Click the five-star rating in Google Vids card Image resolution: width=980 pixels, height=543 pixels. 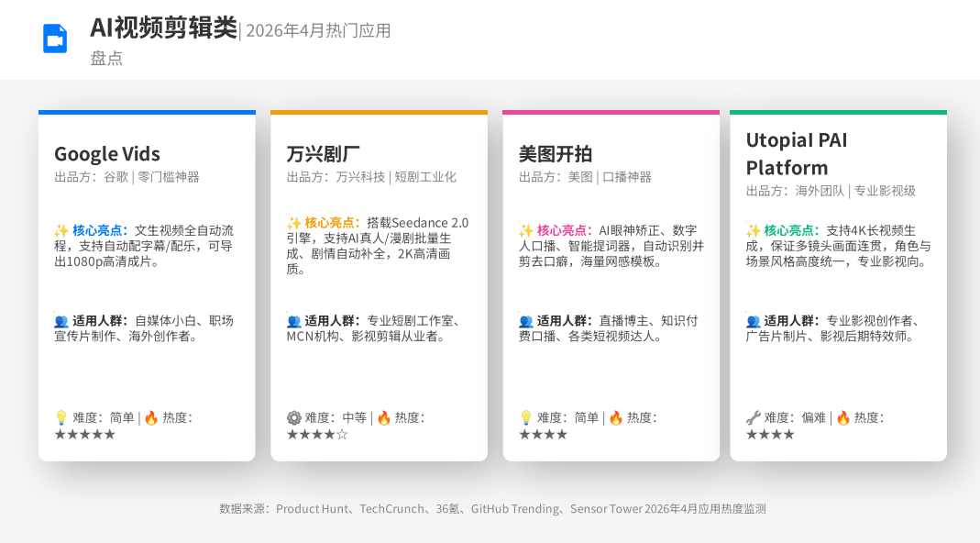point(85,434)
